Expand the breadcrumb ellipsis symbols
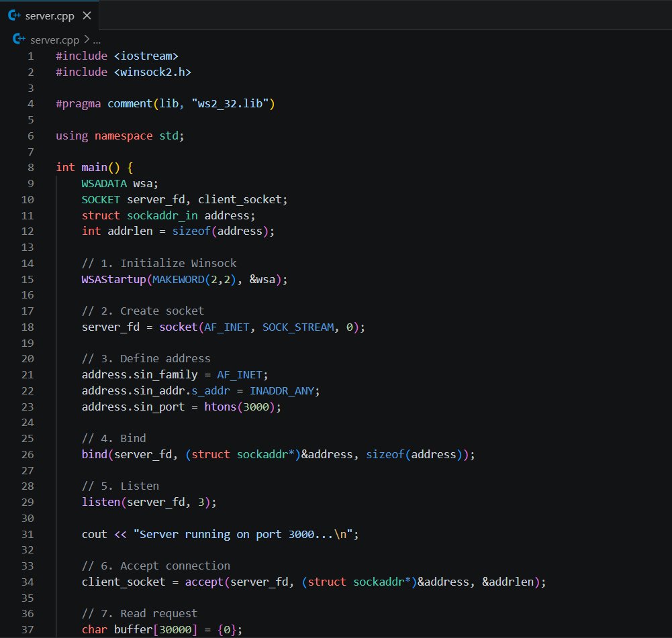 click(x=97, y=41)
